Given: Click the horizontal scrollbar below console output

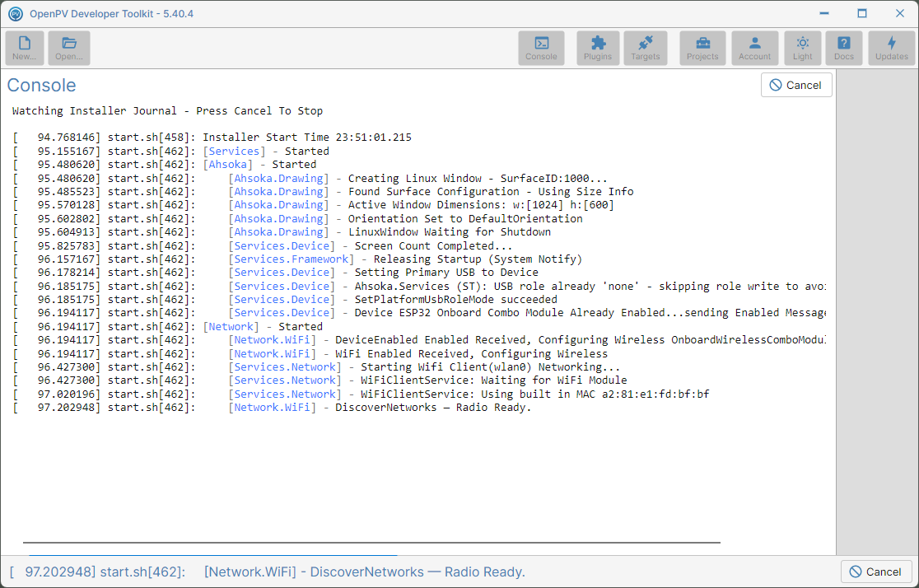Looking at the screenshot, I should pos(371,543).
